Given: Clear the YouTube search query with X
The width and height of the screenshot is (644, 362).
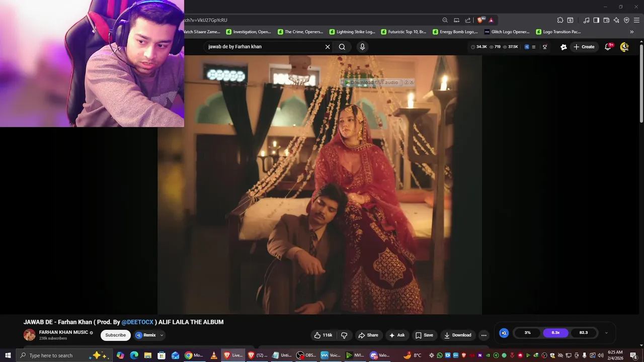Looking at the screenshot, I should click(x=328, y=47).
